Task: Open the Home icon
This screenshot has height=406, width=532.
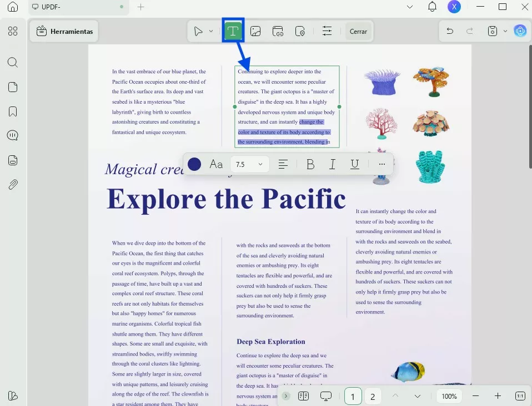Action: pos(13,7)
